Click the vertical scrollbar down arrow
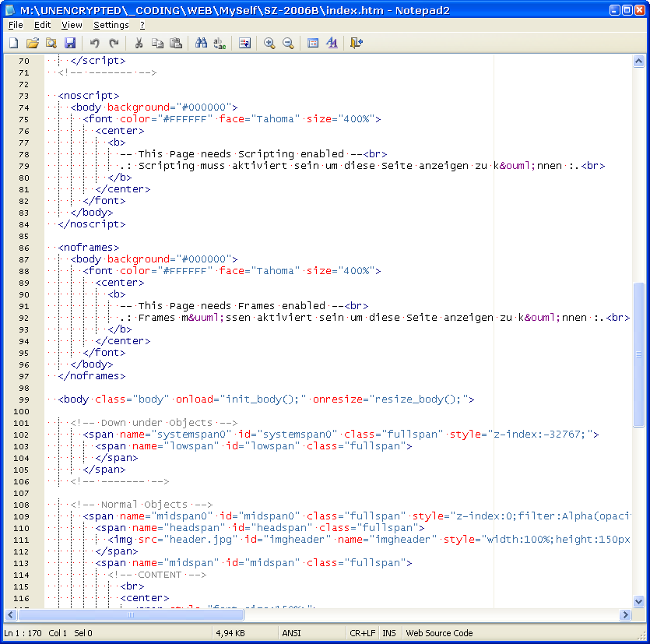The width and height of the screenshot is (650, 644). (638, 601)
